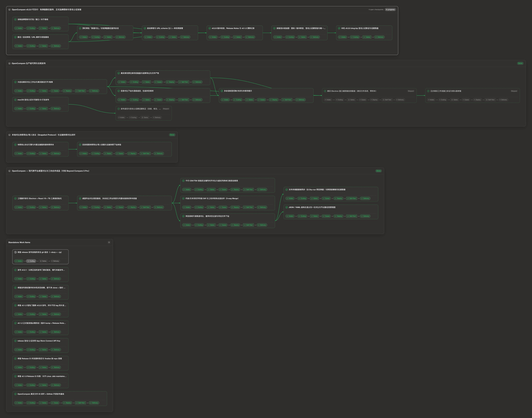Click Done badge of Snapshot Protocol group
The image size is (532, 418).
click(172, 135)
